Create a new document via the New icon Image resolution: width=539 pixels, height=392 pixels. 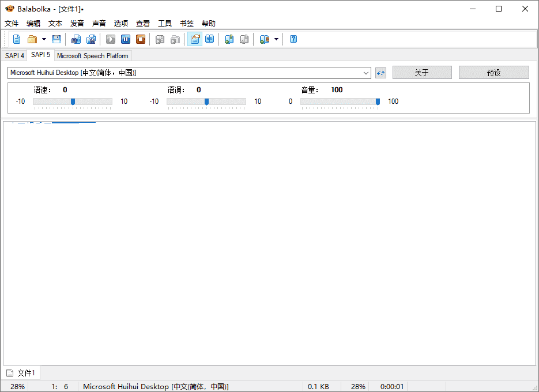tap(17, 39)
